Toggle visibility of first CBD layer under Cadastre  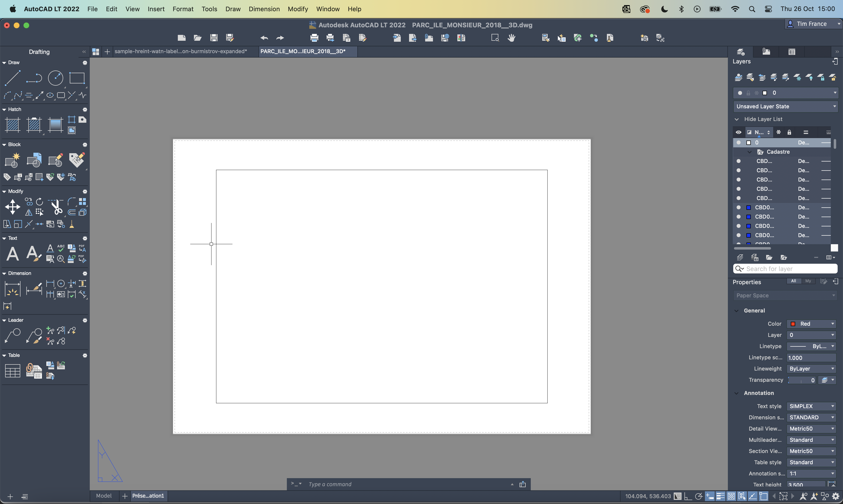click(x=738, y=161)
